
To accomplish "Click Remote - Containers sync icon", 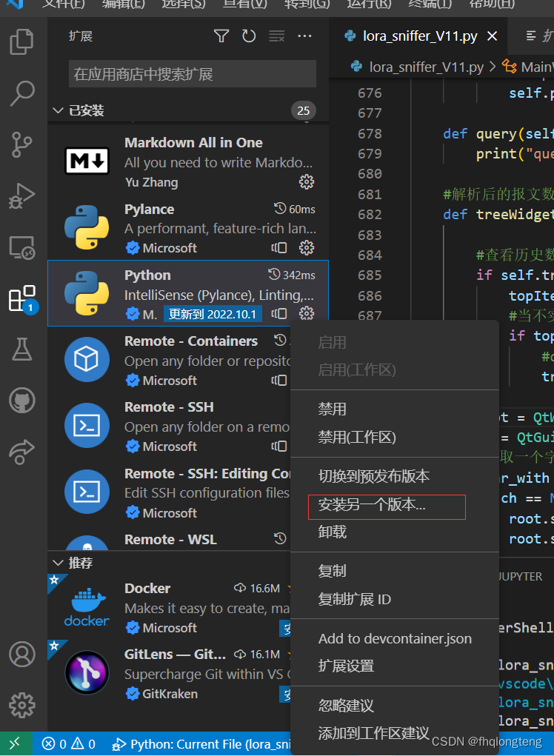I will [279, 381].
